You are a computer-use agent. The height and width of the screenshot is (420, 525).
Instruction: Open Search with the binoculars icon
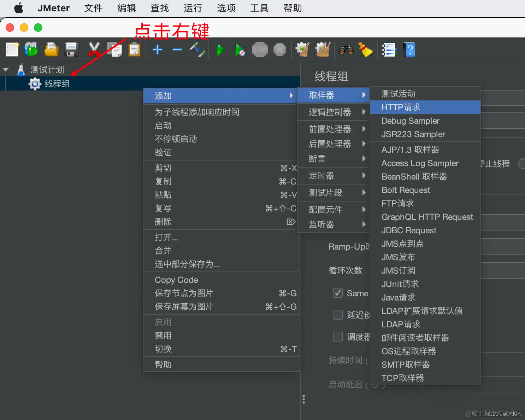[346, 49]
